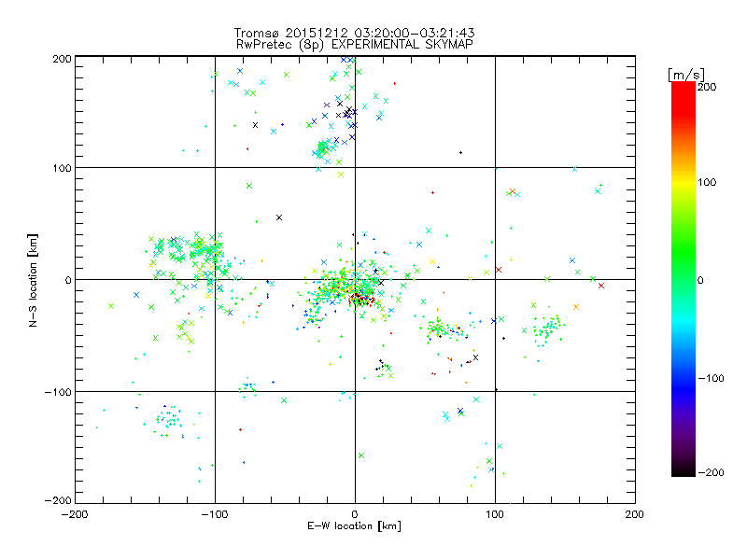Click the title line "Tromsø 20151212 03:20:00-03:21:43"
The image size is (747, 560).
click(x=354, y=33)
